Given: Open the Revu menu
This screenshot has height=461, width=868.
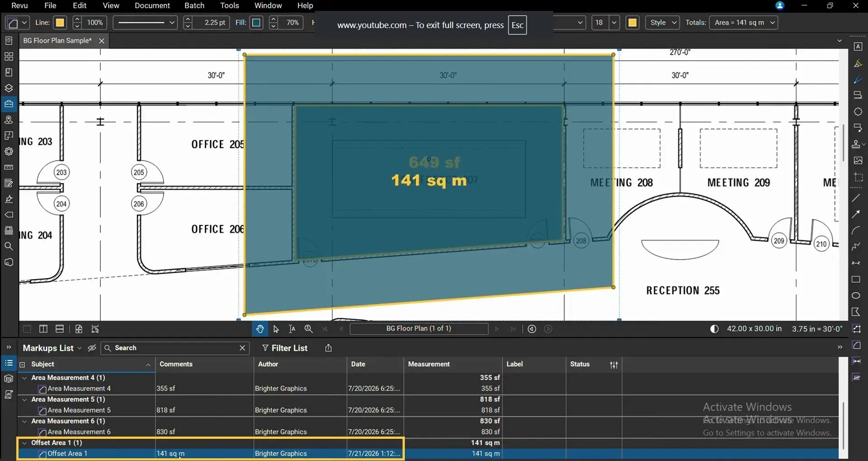Looking at the screenshot, I should tap(19, 5).
